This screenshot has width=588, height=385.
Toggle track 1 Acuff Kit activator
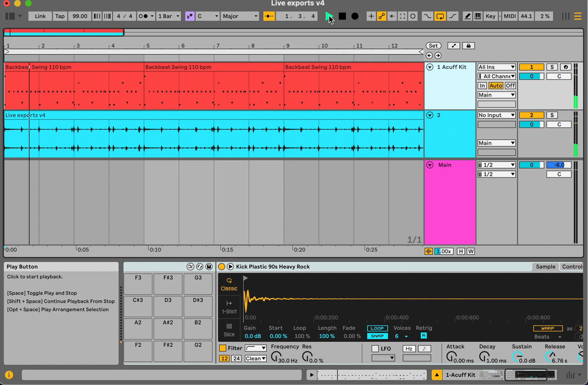pyautogui.click(x=531, y=67)
